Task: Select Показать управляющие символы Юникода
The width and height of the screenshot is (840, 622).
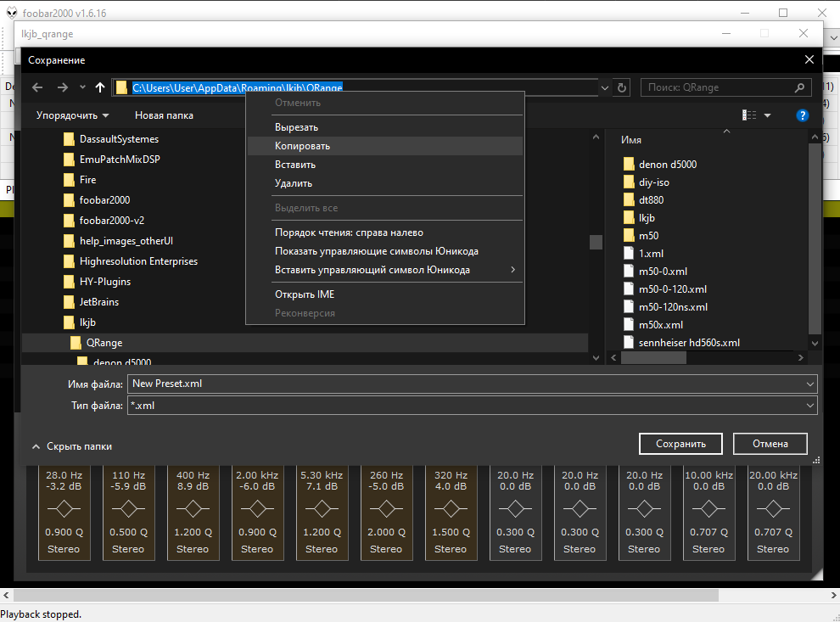Action: [x=384, y=251]
